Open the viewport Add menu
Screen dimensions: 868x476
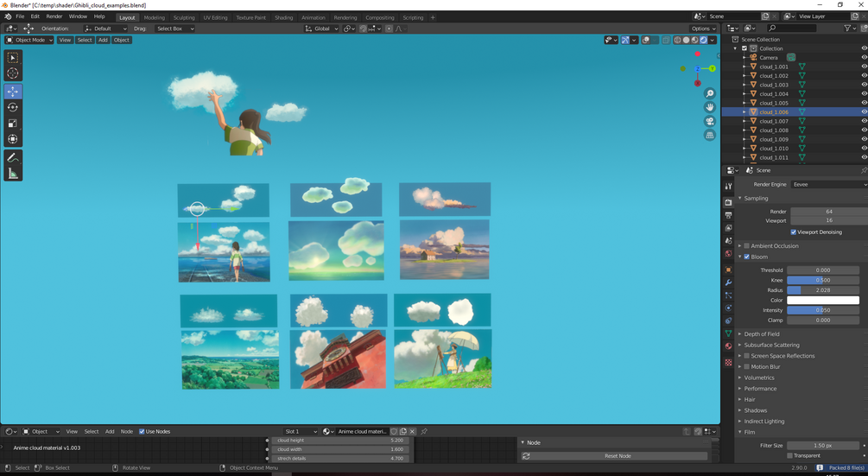(x=103, y=40)
